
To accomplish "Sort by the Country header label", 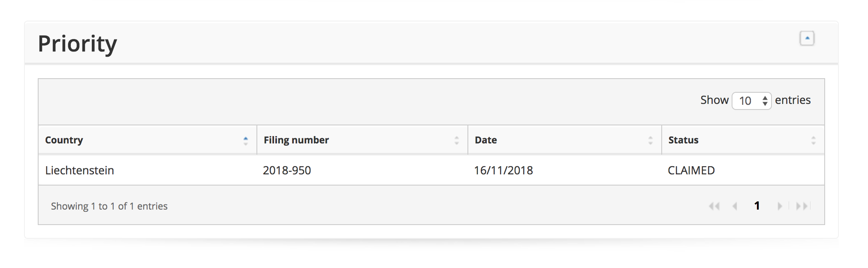I will coord(64,140).
